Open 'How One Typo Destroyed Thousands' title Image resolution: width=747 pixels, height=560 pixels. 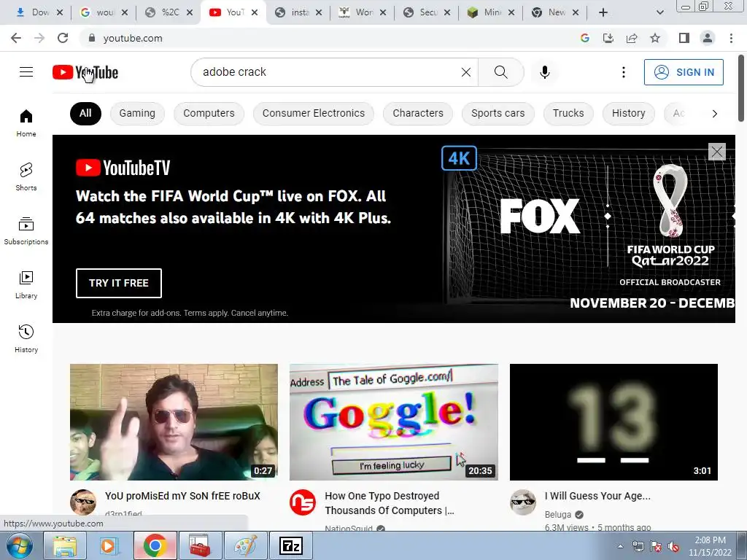(x=390, y=503)
